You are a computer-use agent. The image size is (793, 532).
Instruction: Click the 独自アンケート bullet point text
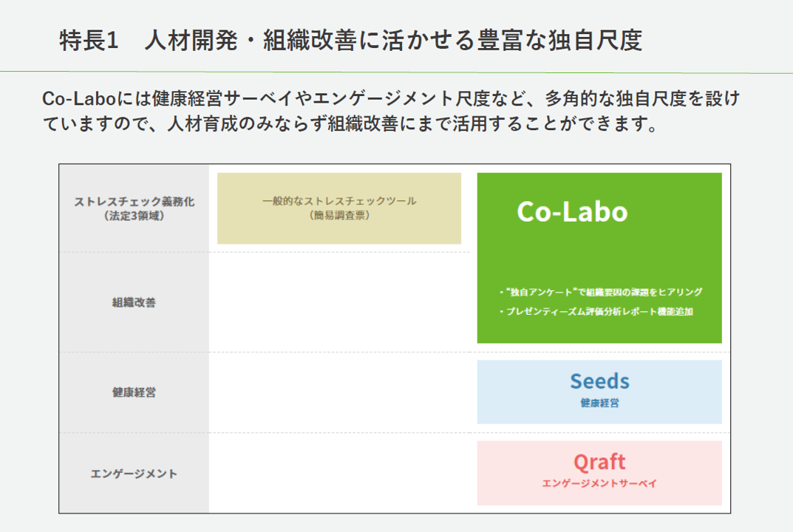pos(600,292)
